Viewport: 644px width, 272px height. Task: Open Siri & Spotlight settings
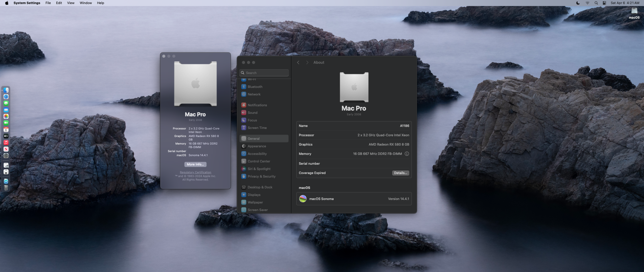pos(259,169)
